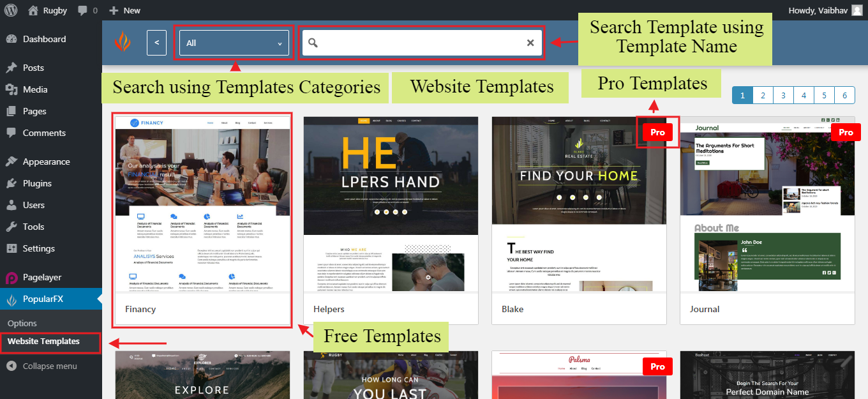Go to pagination page 3

pos(783,95)
